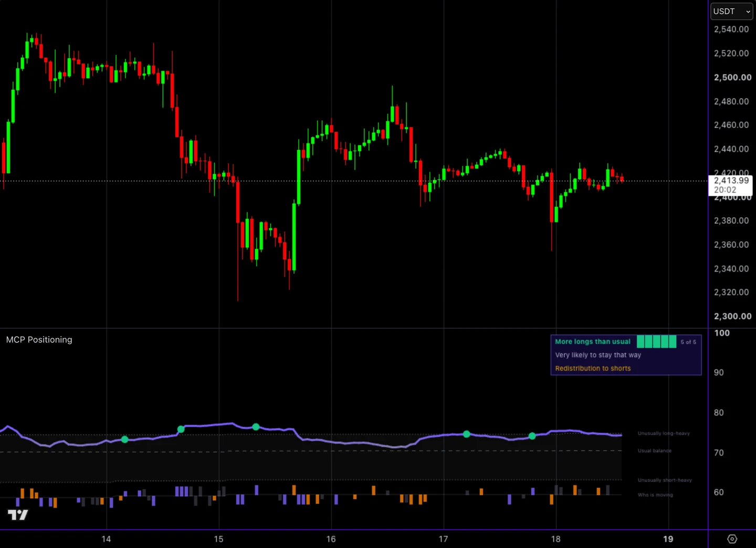756x548 pixels.
Task: Click the 2,540.00 price axis label
Action: pyautogui.click(x=731, y=29)
